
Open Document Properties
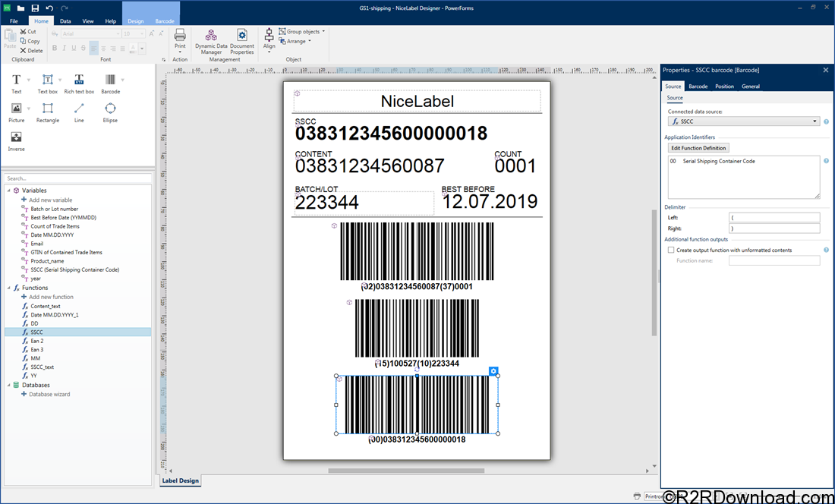[242, 40]
